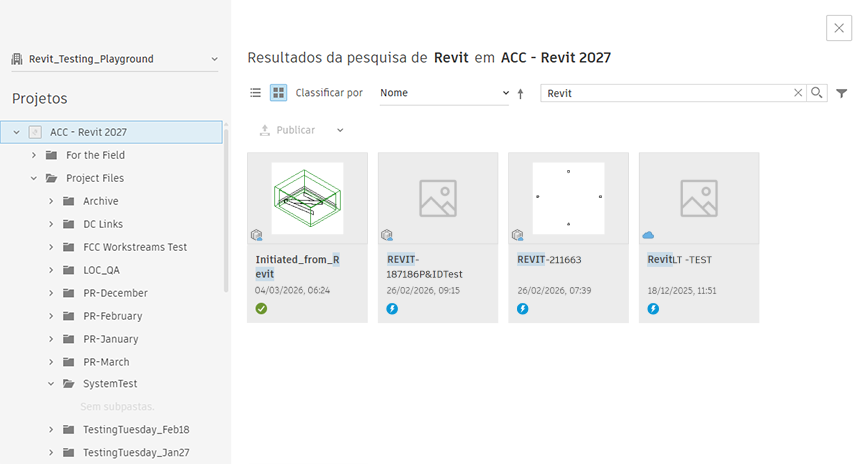Select the PR-January folder
This screenshot has width=860, height=464.
(111, 339)
